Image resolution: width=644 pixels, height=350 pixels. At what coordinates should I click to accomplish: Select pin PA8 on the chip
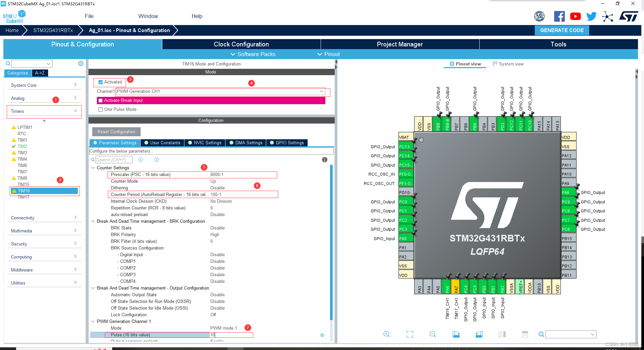[x=569, y=192]
